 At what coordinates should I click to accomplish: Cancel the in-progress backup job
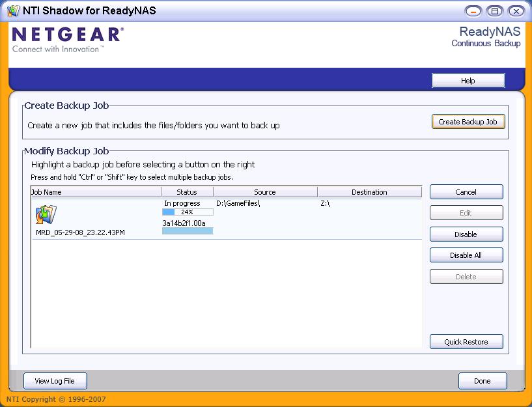(x=466, y=192)
